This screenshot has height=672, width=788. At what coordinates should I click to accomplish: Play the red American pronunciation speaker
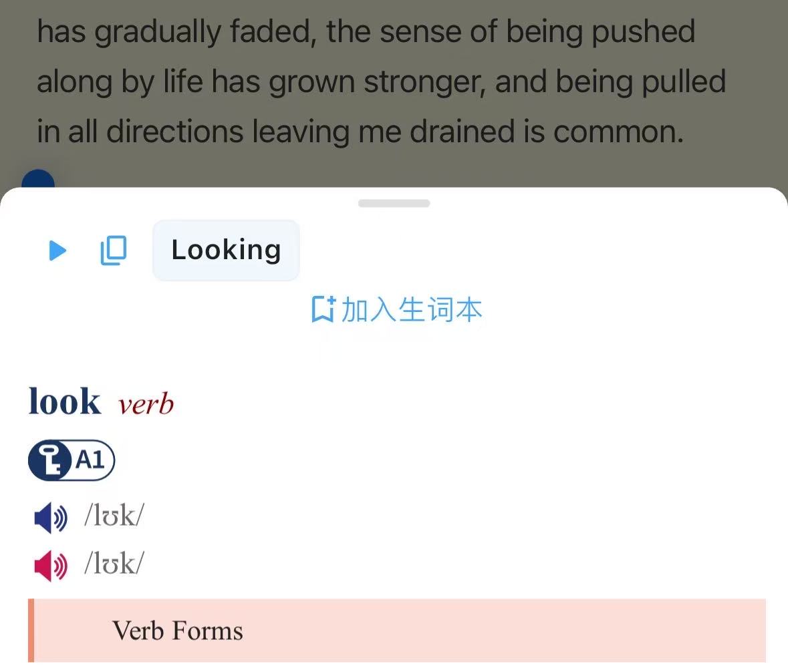tap(50, 566)
